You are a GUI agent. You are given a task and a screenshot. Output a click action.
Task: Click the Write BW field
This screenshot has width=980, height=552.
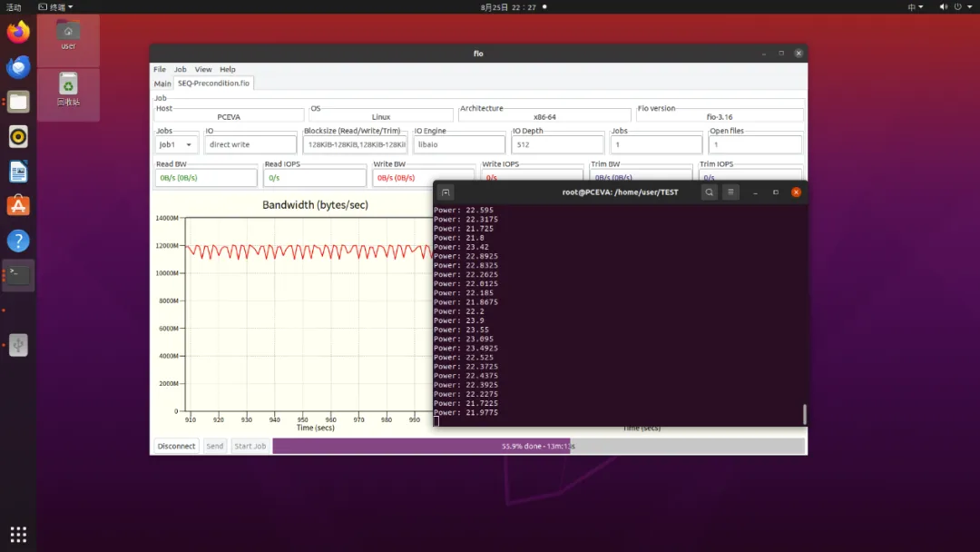click(x=423, y=178)
